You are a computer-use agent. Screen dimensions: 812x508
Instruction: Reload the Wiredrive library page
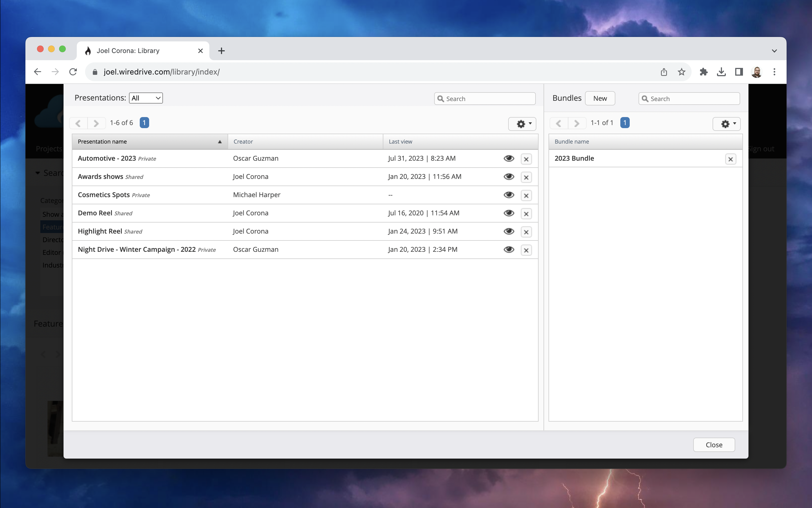(73, 72)
